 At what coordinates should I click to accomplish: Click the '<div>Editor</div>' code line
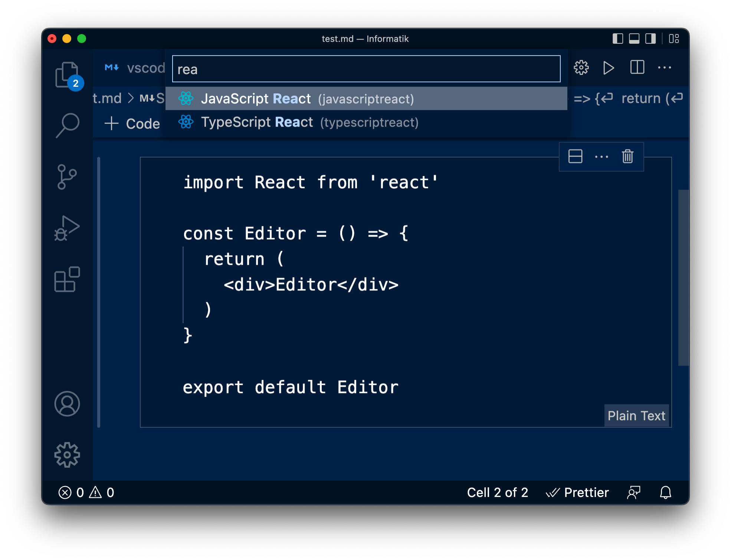[311, 284]
